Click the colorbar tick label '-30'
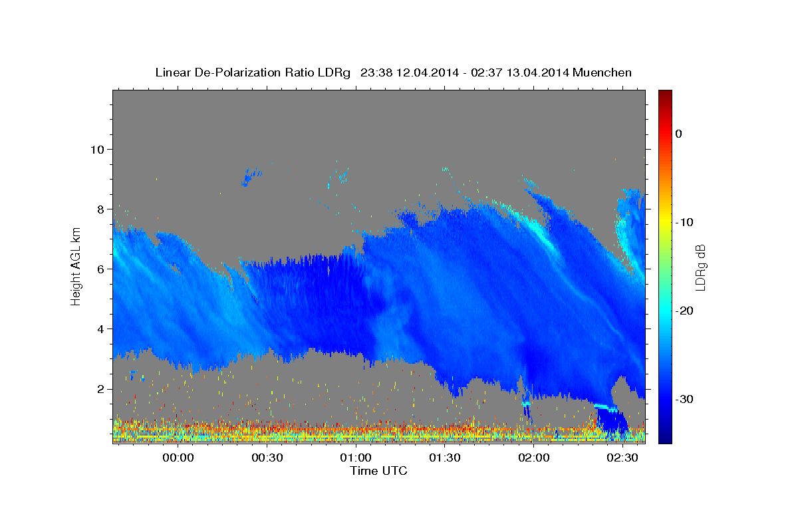 point(684,399)
